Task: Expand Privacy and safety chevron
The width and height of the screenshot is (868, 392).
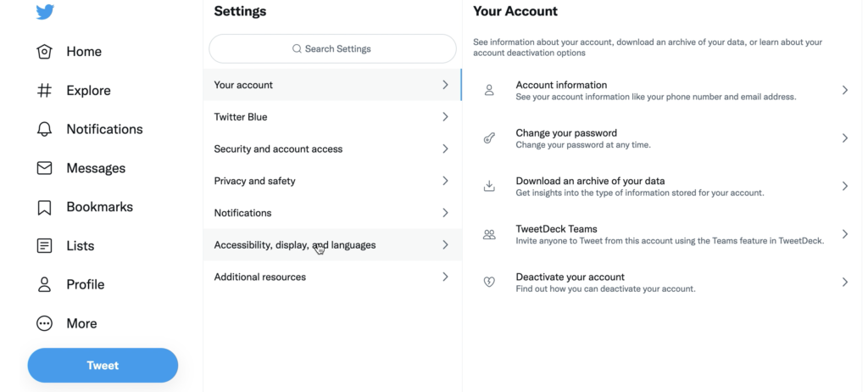Action: tap(445, 181)
